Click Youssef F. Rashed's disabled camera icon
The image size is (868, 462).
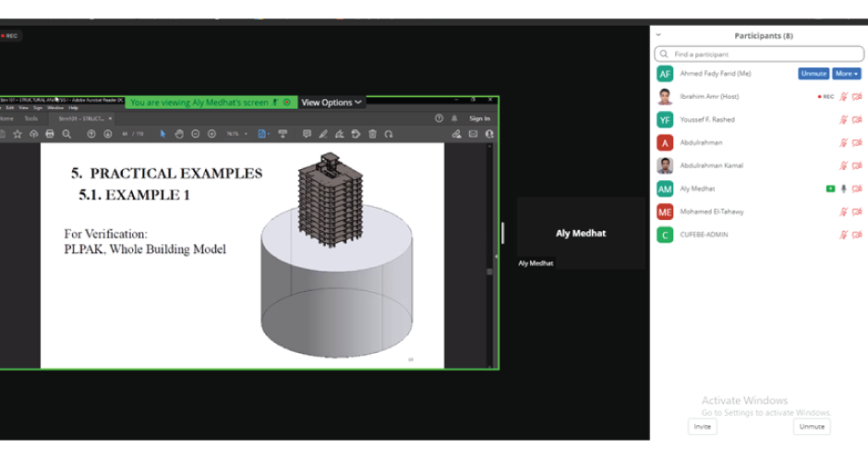857,119
